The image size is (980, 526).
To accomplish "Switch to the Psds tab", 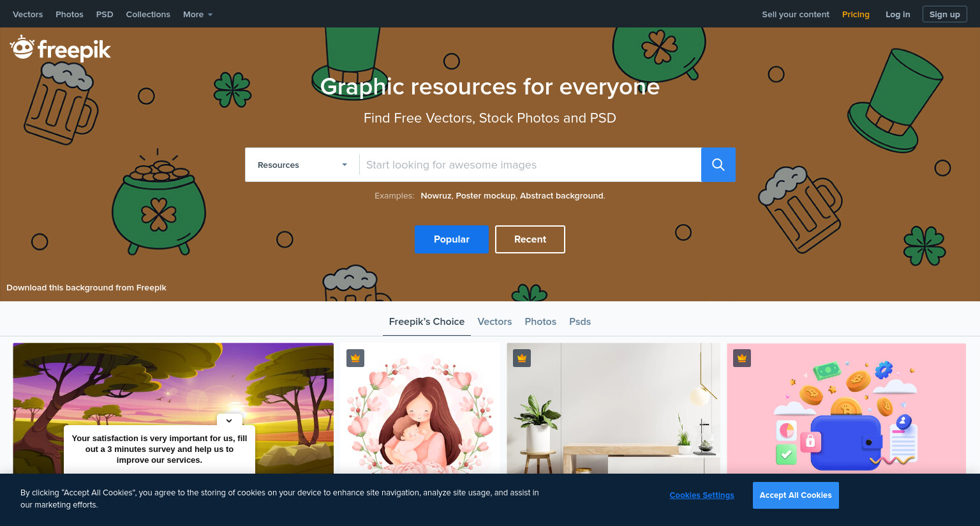I will pos(580,322).
